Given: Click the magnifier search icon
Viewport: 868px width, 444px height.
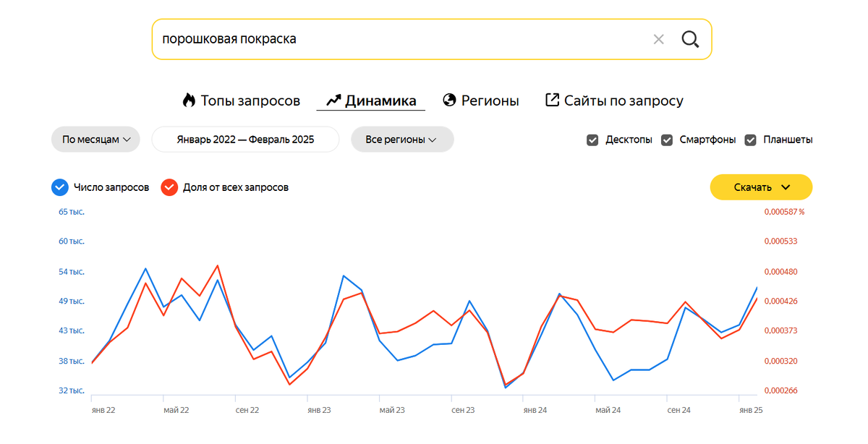Looking at the screenshot, I should [689, 39].
